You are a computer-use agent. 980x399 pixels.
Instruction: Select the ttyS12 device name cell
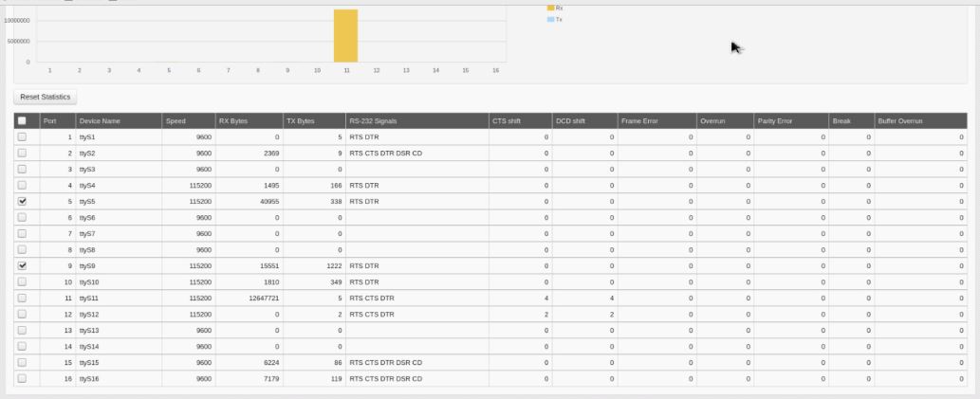coord(90,315)
